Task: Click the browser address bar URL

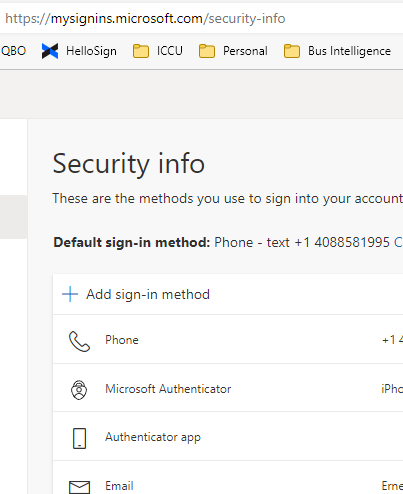Action: 145,19
